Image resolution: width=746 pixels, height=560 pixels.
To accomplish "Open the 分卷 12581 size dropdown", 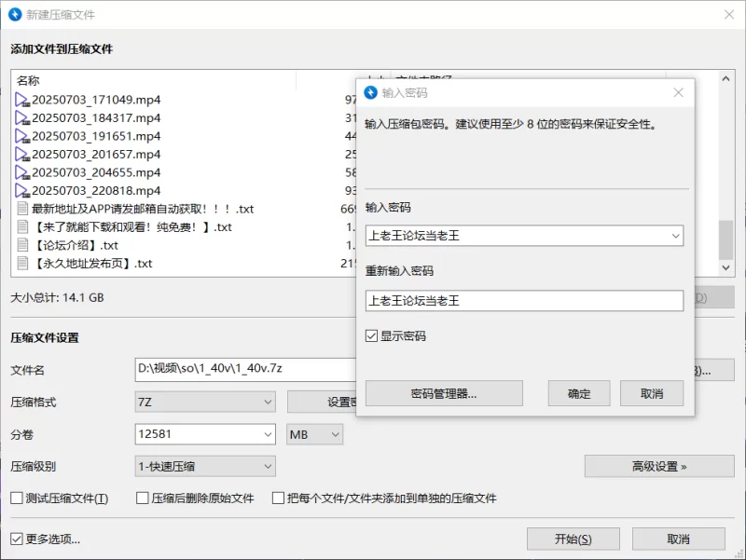I will point(268,434).
